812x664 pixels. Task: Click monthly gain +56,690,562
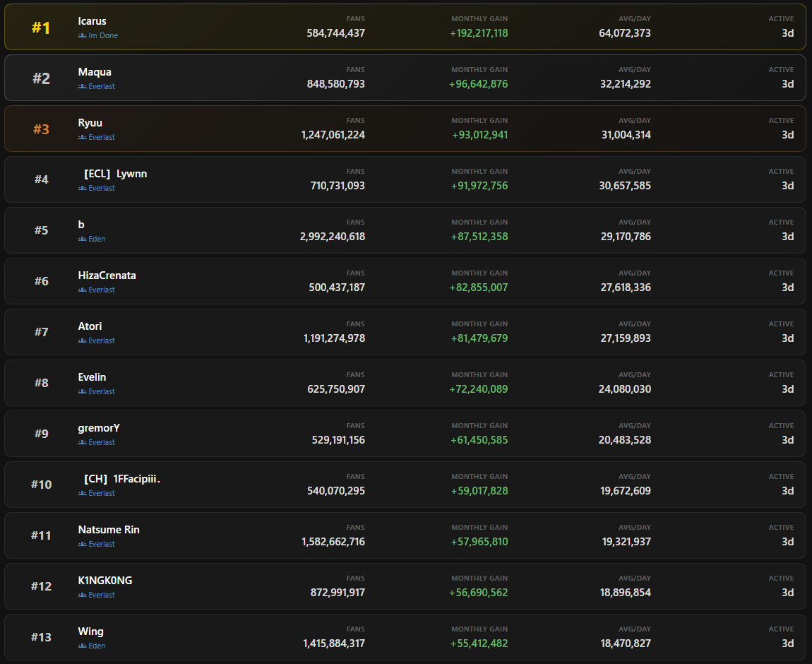coord(479,593)
